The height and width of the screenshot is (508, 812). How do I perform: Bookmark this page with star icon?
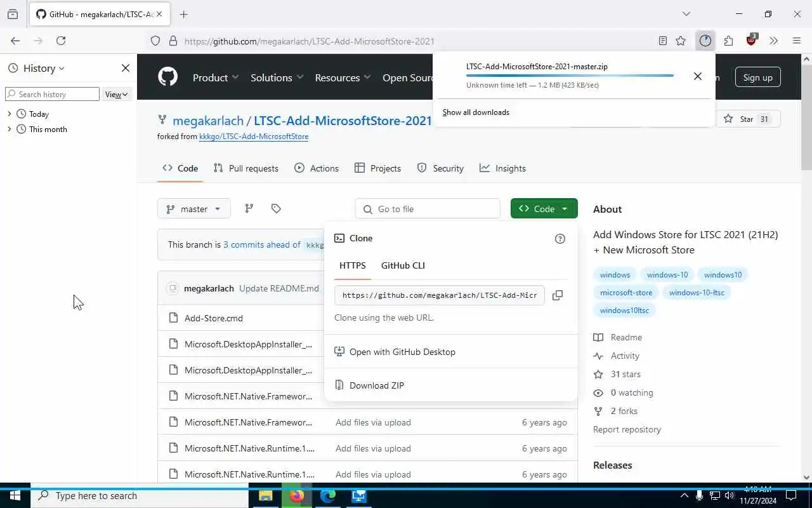[x=681, y=41]
